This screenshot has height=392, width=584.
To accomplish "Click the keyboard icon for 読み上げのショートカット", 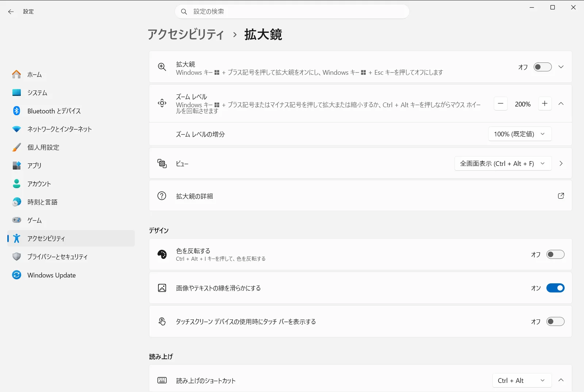I will [162, 380].
